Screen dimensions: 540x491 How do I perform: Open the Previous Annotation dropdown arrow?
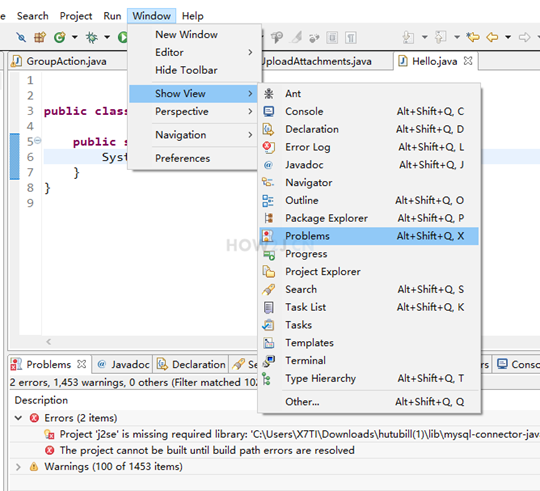tap(457, 37)
